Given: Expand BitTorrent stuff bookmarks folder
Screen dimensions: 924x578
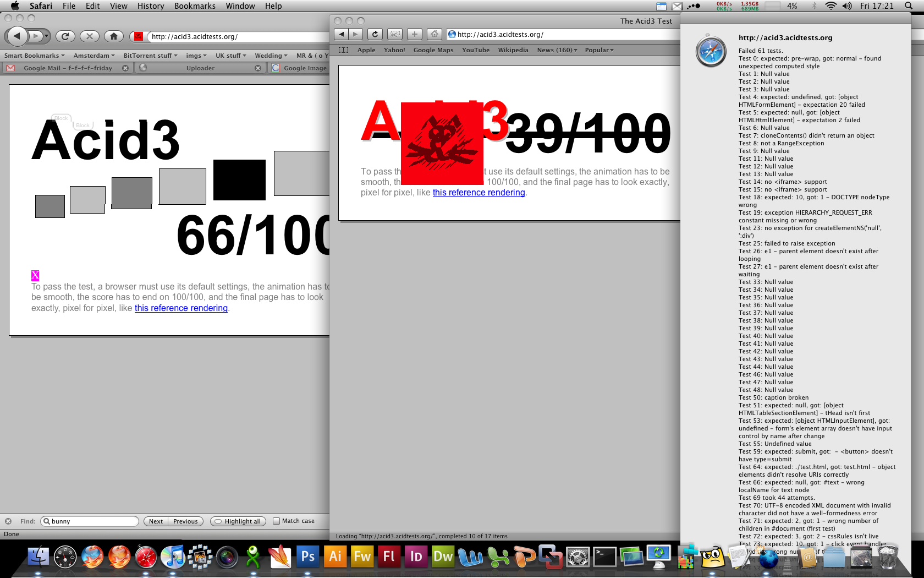Looking at the screenshot, I should 151,56.
